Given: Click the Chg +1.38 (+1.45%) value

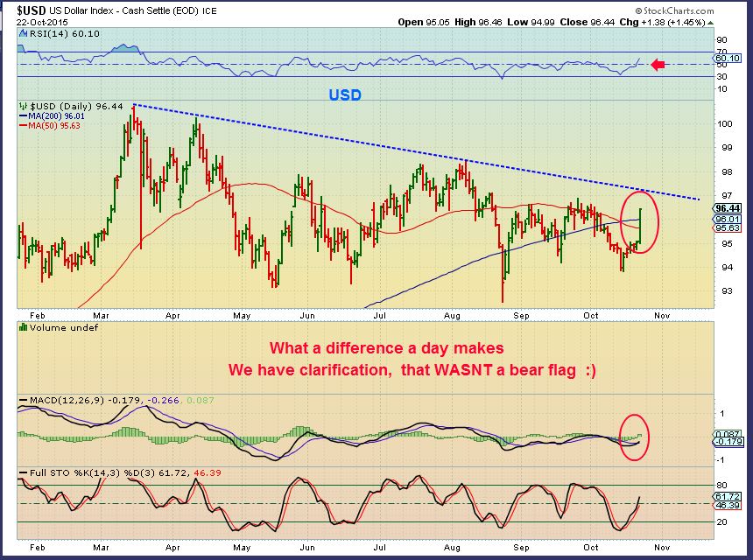Looking at the screenshot, I should point(662,22).
